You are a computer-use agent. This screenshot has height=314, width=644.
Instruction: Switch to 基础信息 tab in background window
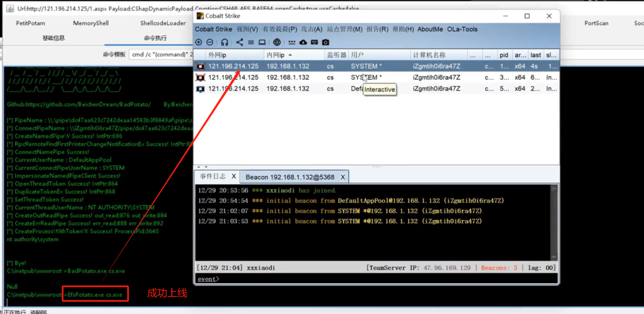[54, 38]
